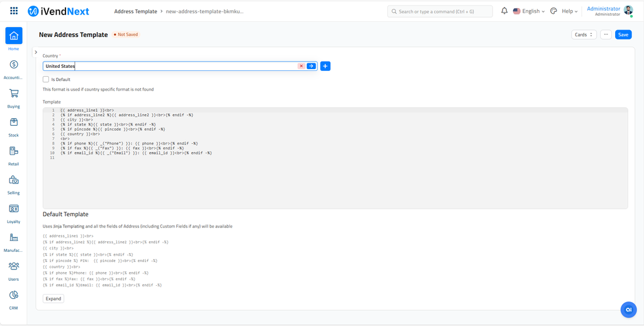
Task: Click the iVendNext logo
Action: [58, 11]
